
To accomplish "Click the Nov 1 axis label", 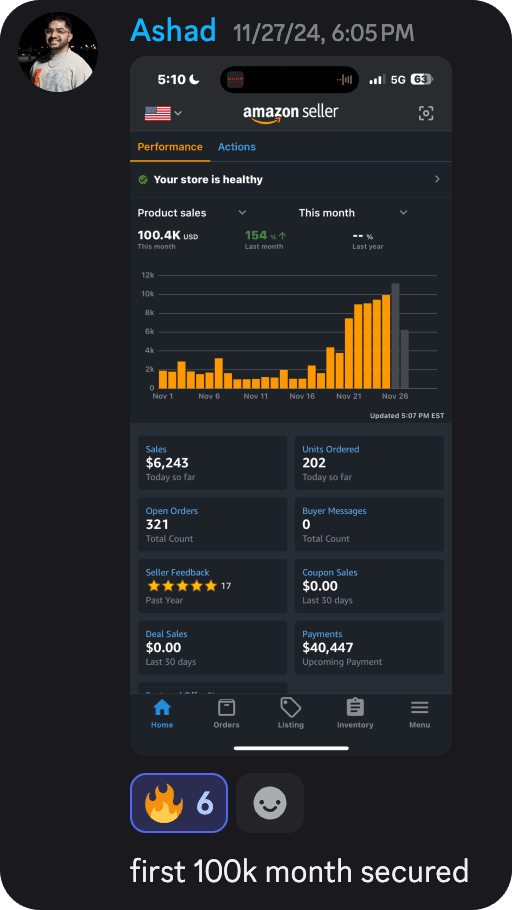I will tap(163, 396).
